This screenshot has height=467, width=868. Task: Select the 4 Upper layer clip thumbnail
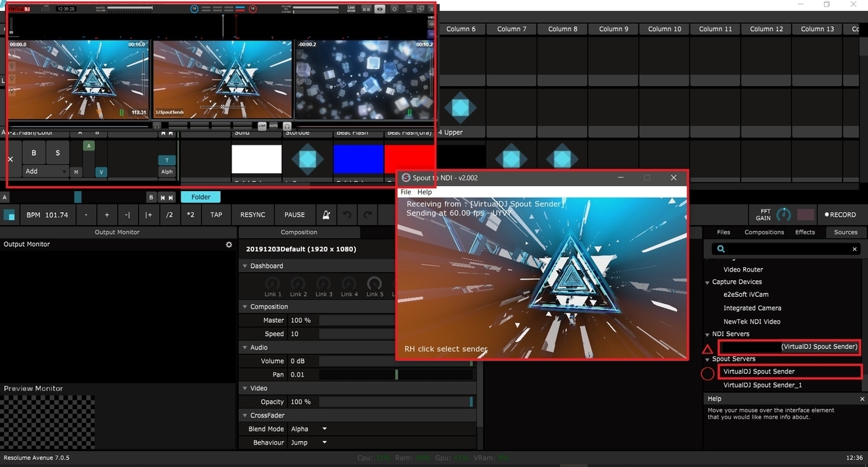pyautogui.click(x=460, y=108)
